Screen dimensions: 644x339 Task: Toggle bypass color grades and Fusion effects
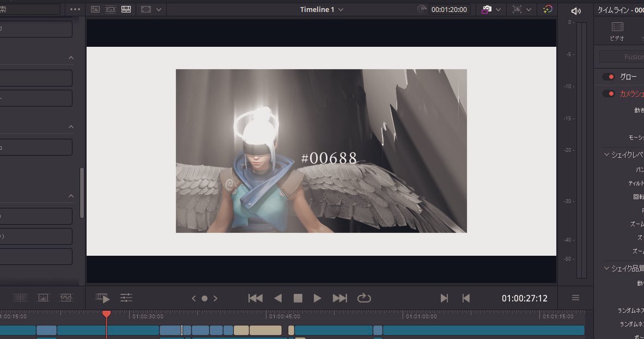pos(487,9)
